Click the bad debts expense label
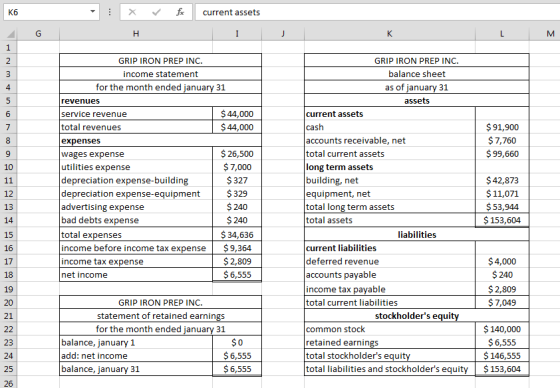Viewport: 560px width, 388px height. click(136, 220)
